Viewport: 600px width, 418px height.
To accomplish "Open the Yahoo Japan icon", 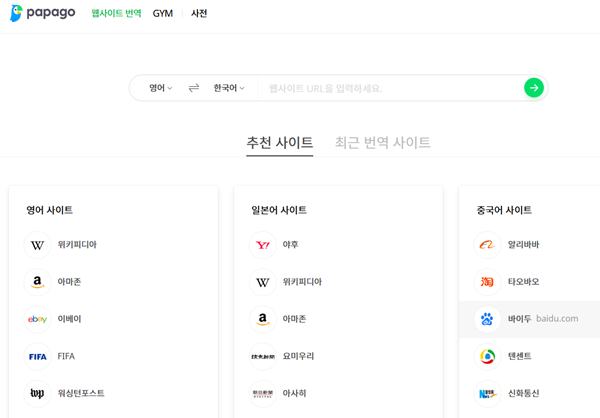I will [262, 245].
